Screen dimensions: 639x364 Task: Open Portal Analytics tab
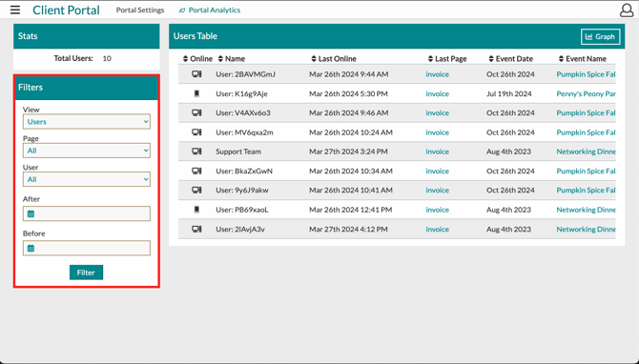pyautogui.click(x=210, y=10)
